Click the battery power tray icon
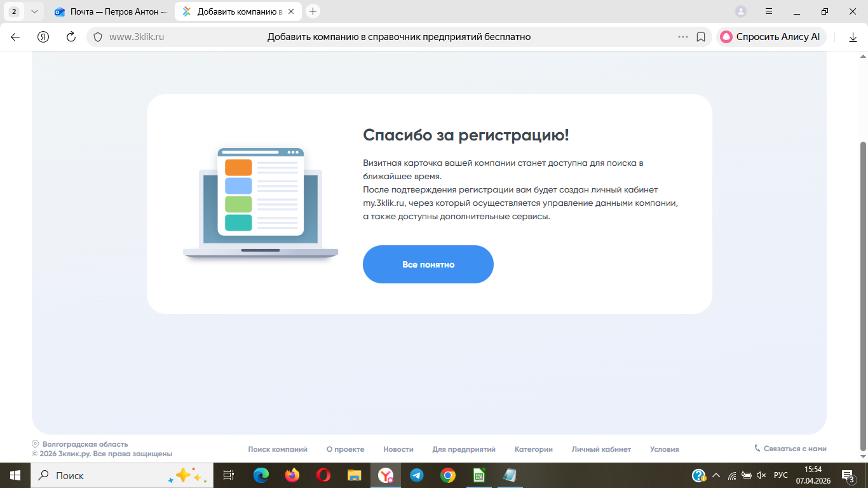 click(x=746, y=475)
